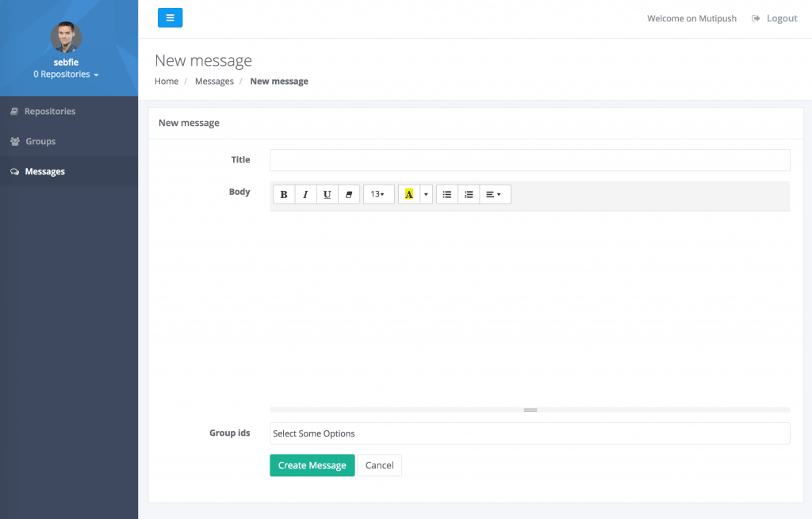Open the Group ids Select Some Options field

[x=530, y=433]
